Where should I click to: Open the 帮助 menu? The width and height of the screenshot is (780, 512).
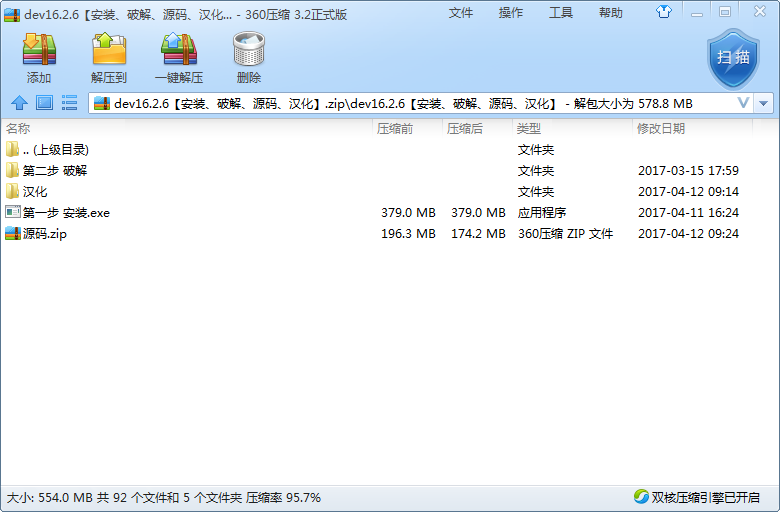point(611,12)
